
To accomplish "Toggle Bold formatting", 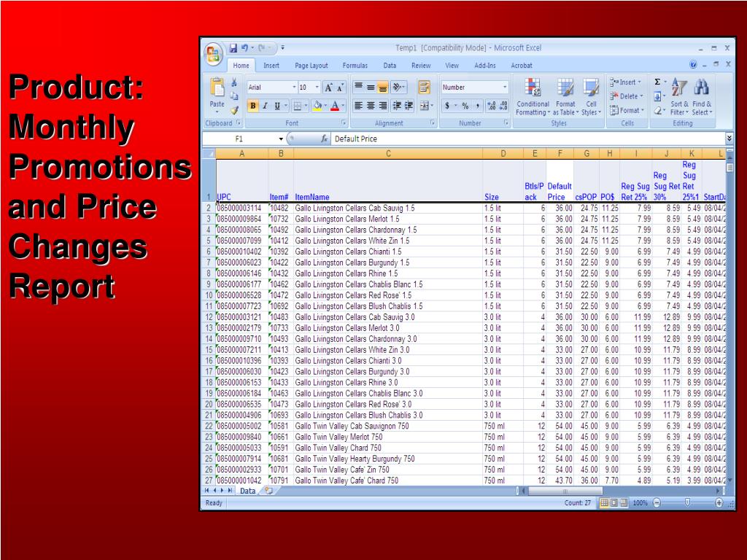I will tap(253, 106).
